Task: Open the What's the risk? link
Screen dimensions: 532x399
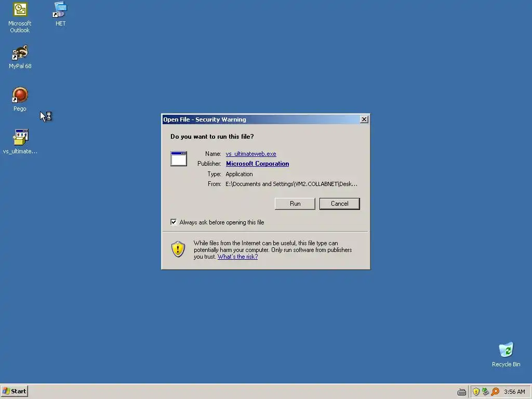Action: click(237, 257)
